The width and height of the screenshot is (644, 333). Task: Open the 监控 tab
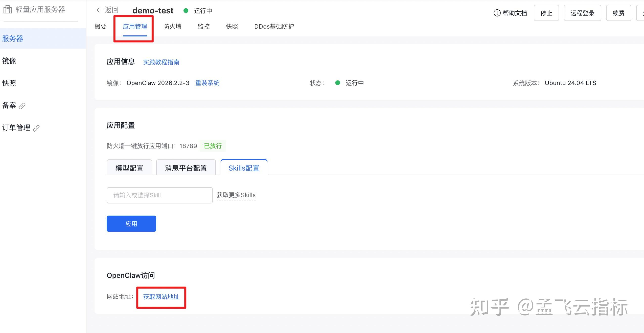click(x=203, y=27)
